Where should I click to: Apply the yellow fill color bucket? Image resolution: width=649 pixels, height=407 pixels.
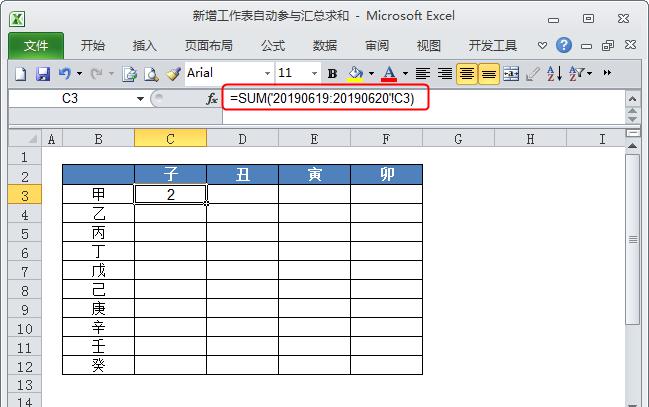pos(355,74)
